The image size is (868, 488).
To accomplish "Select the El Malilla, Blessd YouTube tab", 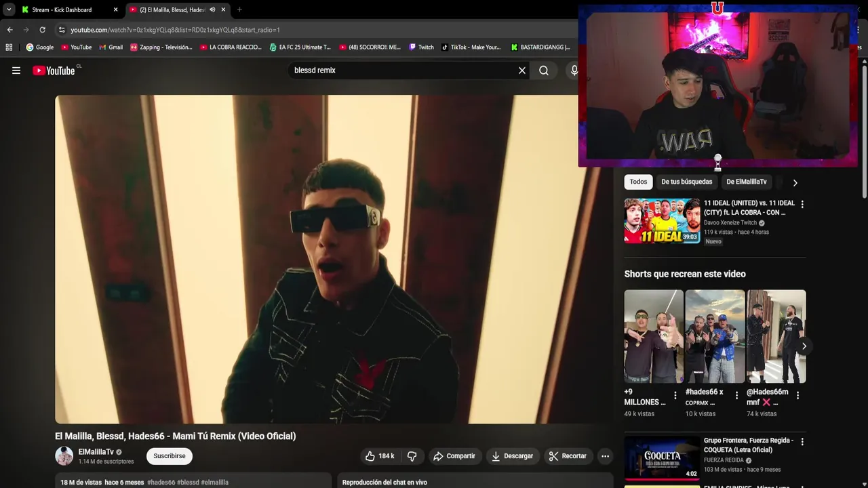I will point(172,9).
